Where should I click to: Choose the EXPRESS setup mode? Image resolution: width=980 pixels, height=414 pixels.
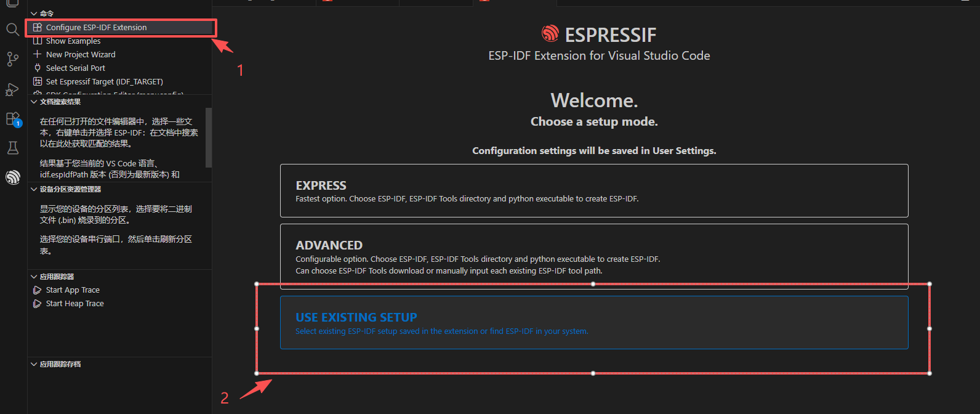point(594,190)
